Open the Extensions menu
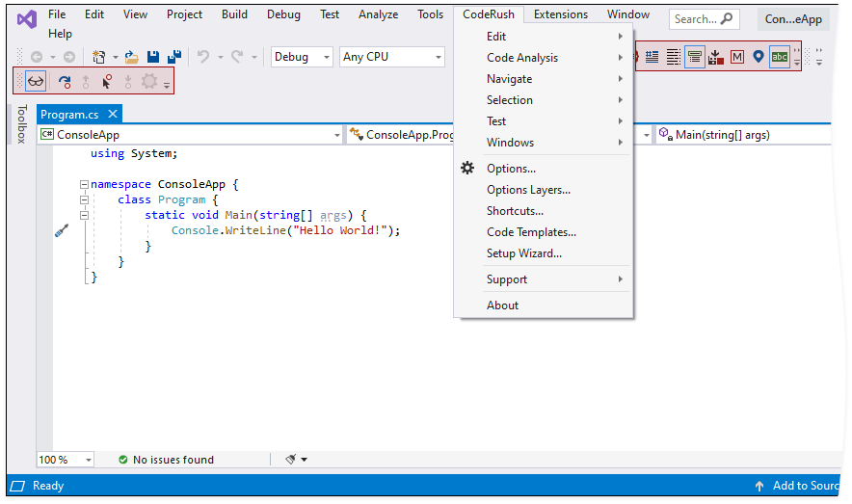The width and height of the screenshot is (852, 504). [561, 14]
